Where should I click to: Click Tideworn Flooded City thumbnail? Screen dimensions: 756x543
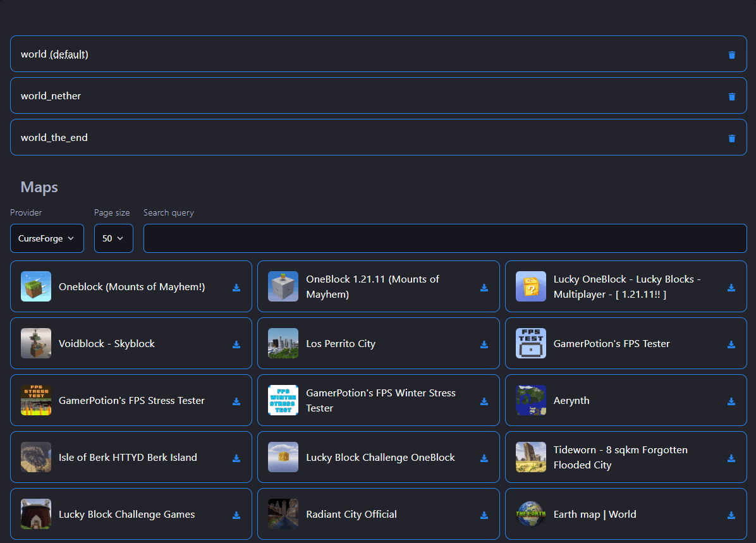[531, 457]
